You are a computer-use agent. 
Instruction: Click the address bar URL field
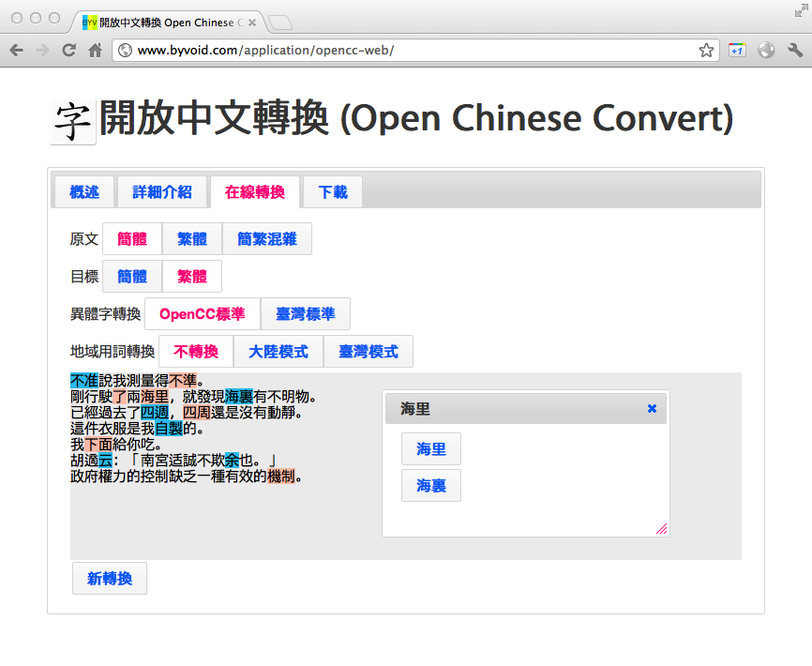pos(414,51)
